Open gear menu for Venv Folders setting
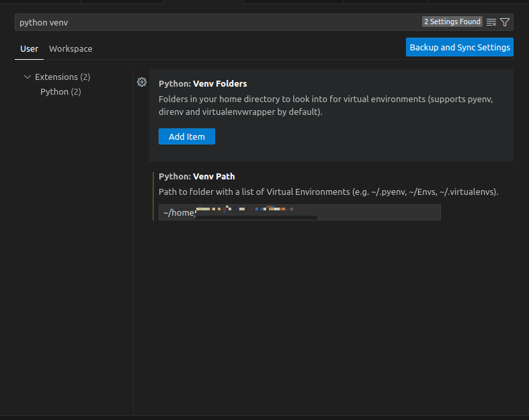 click(x=142, y=82)
